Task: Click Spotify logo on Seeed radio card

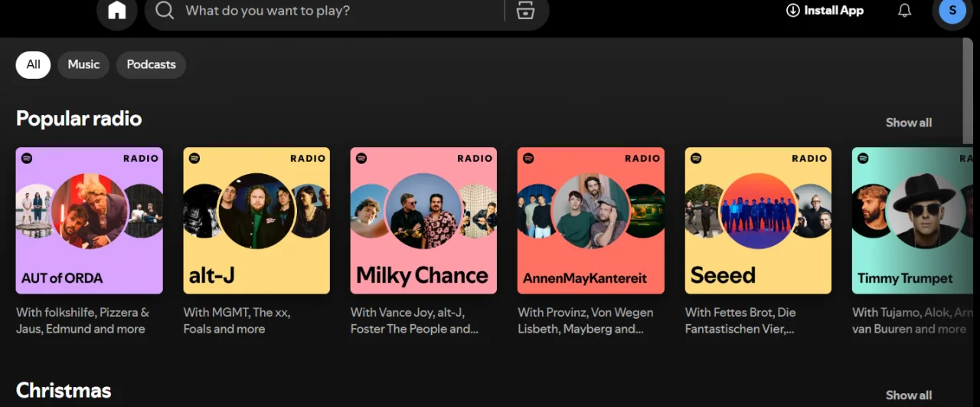Action: click(696, 158)
